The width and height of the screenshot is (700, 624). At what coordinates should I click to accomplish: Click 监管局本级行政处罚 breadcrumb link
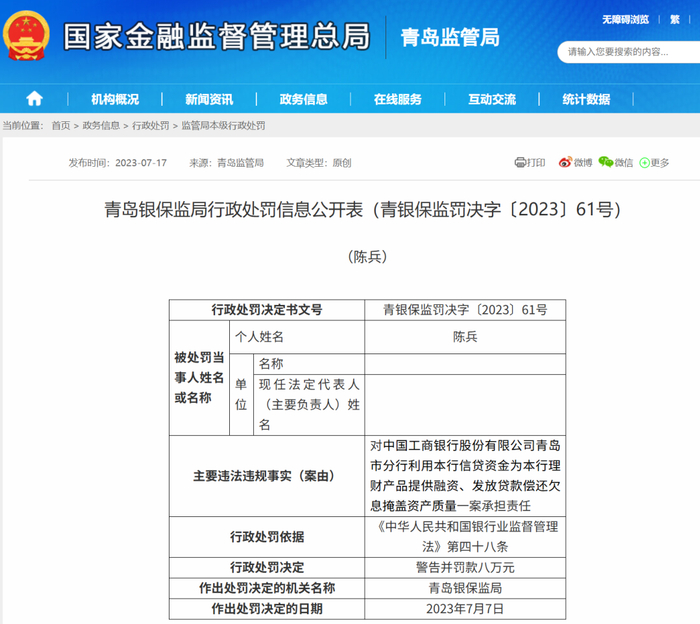point(223,126)
